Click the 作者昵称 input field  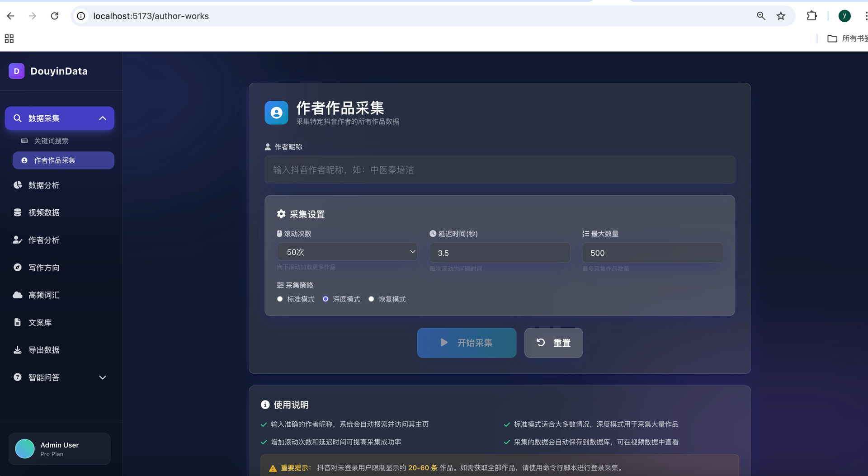pos(500,170)
